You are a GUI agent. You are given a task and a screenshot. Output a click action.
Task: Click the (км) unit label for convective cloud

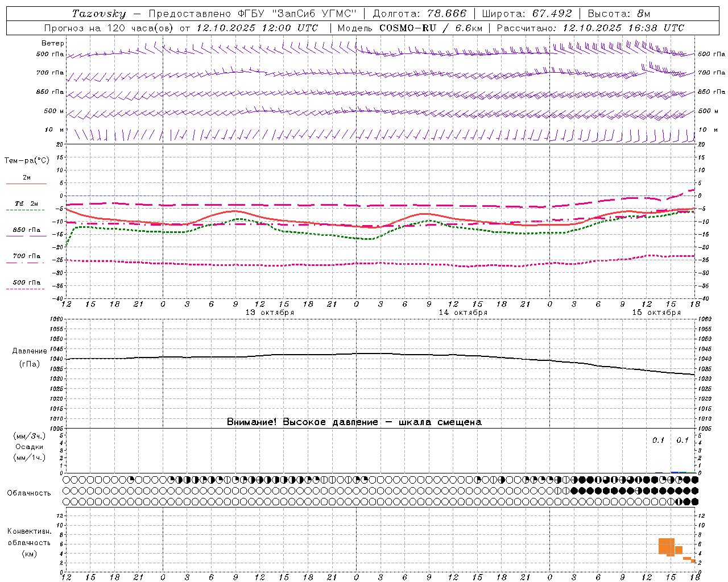pos(30,554)
